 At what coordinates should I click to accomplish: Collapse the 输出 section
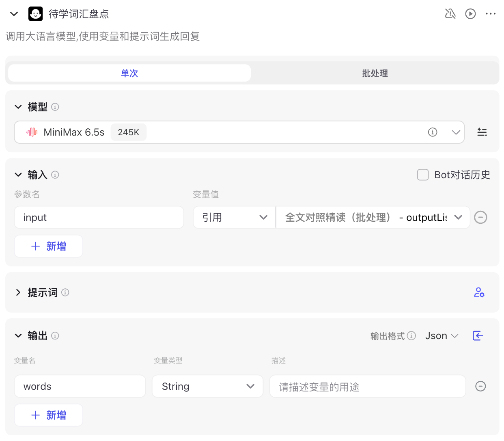[18, 335]
